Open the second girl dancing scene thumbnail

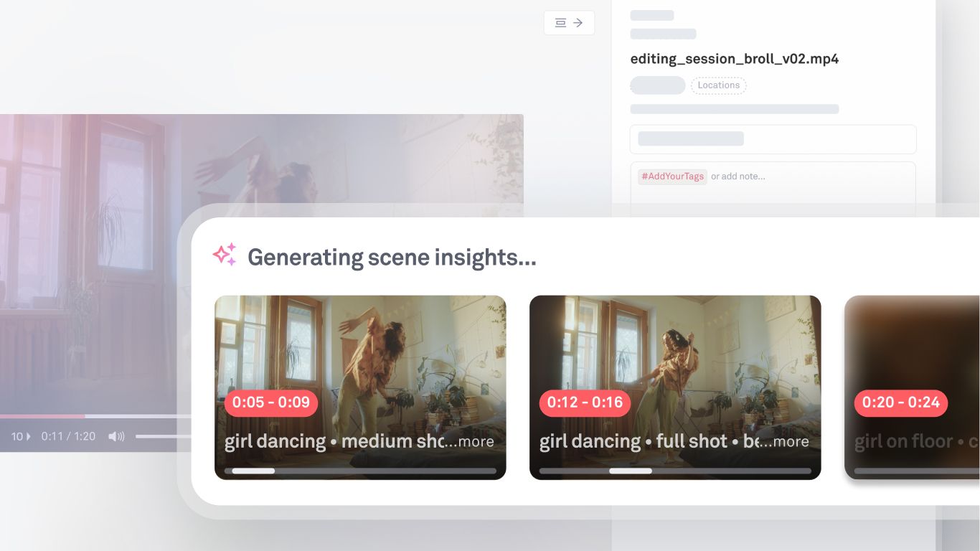click(675, 344)
